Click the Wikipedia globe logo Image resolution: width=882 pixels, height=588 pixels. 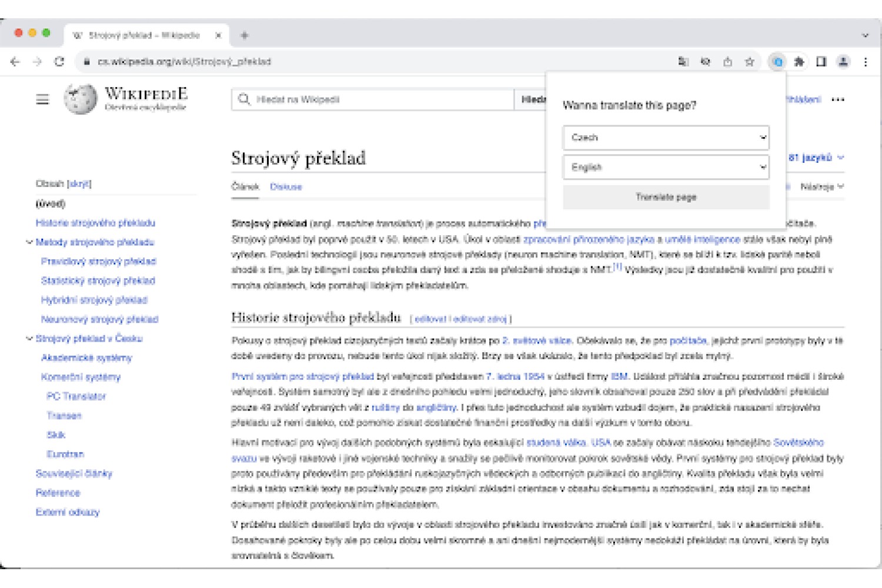(x=81, y=99)
